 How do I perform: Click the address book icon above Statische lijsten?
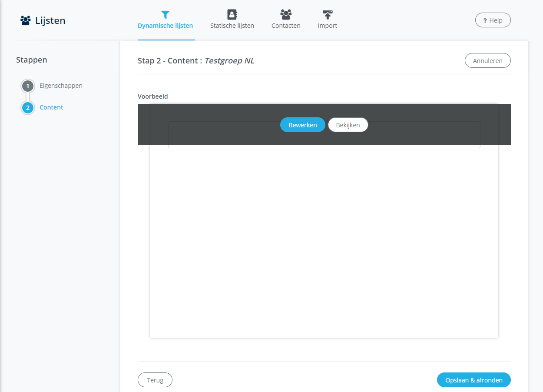[232, 14]
